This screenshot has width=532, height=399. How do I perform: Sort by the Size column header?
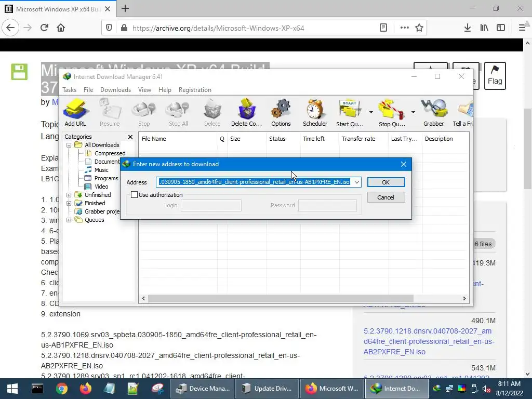247,139
